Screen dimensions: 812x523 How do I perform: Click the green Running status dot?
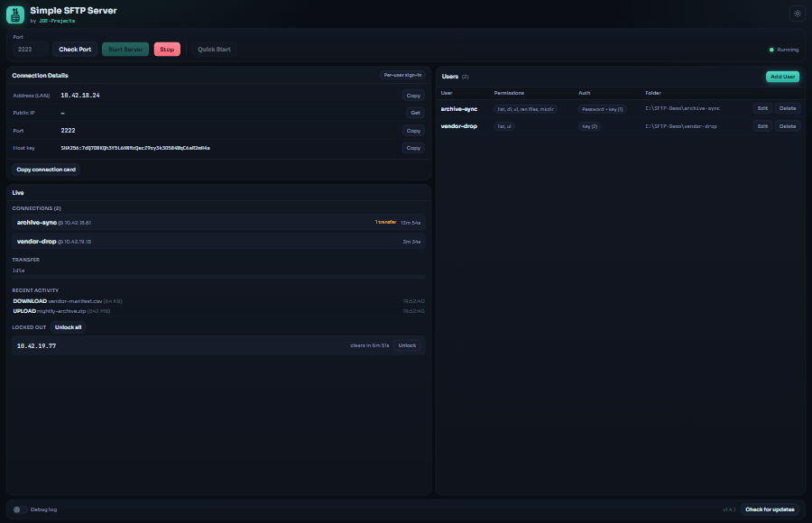(x=771, y=50)
